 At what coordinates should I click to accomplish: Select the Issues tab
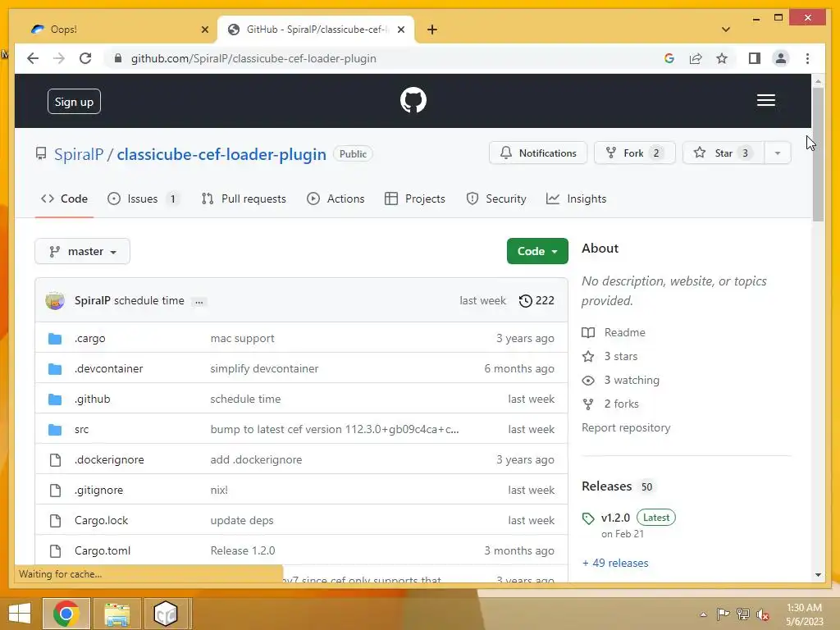[x=143, y=199]
